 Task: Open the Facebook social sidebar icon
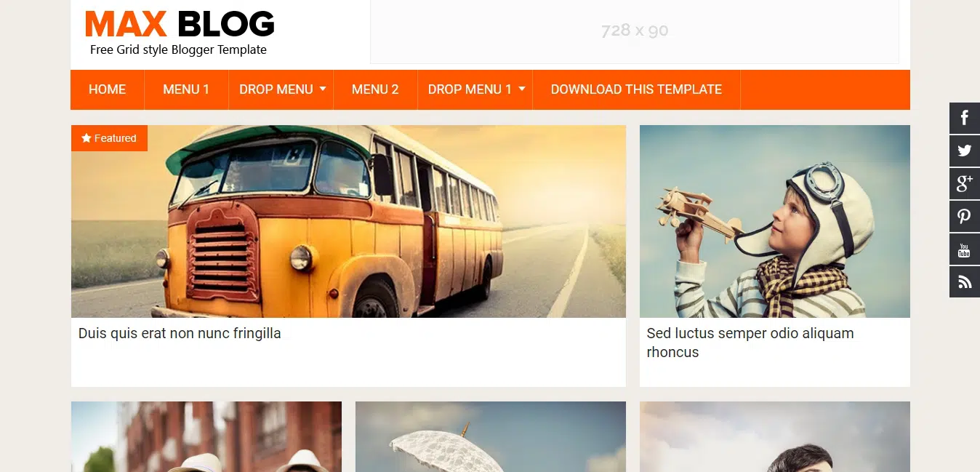coord(965,118)
